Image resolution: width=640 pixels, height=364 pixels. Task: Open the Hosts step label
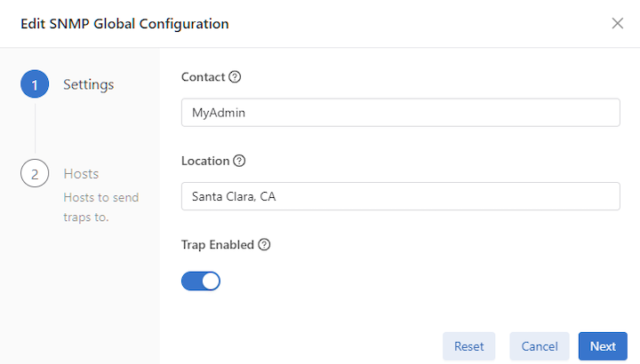(81, 174)
